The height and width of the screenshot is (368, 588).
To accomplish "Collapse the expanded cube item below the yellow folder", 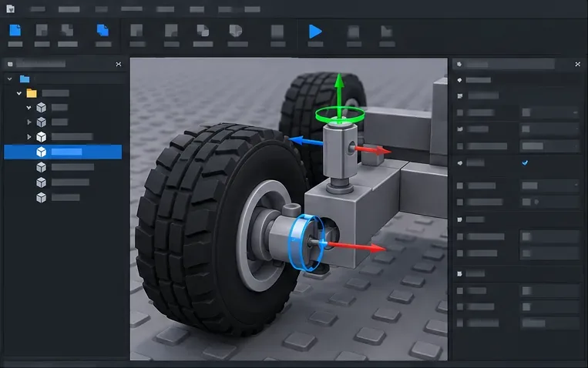I will (x=29, y=108).
